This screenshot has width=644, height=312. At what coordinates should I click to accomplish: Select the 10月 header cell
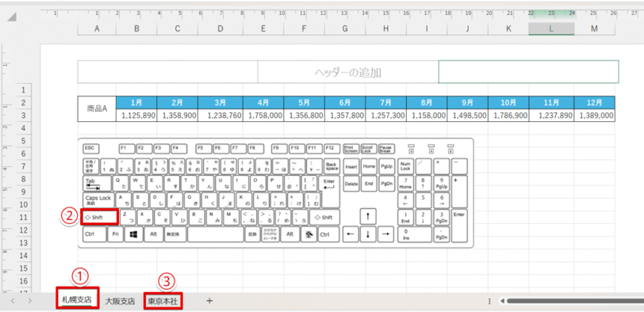click(x=508, y=102)
